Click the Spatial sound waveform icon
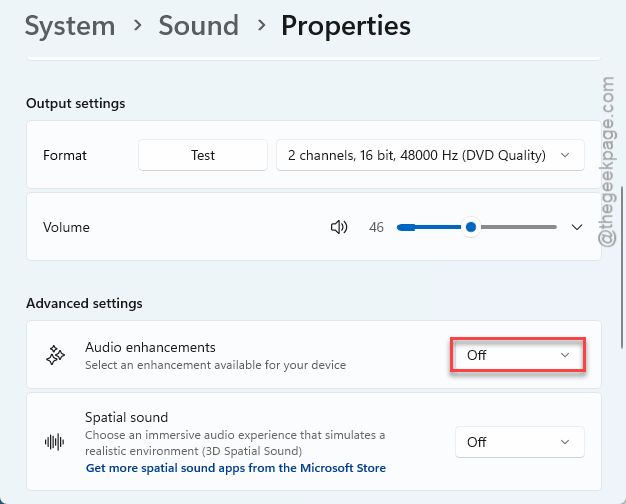 point(55,442)
